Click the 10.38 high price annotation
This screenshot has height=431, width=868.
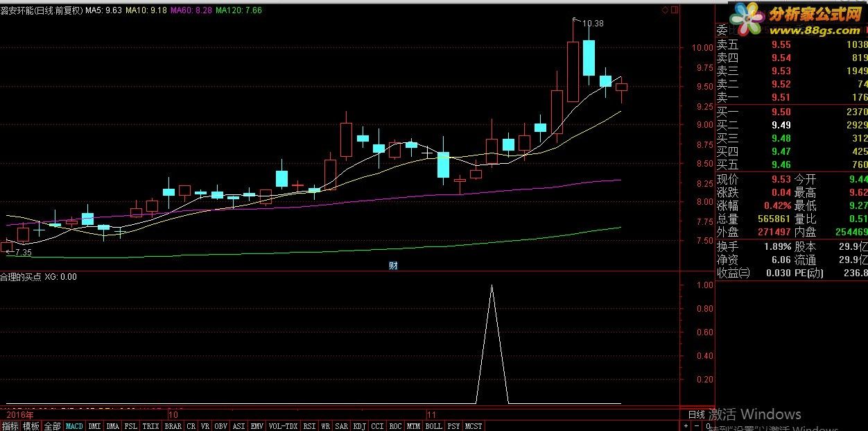[593, 23]
